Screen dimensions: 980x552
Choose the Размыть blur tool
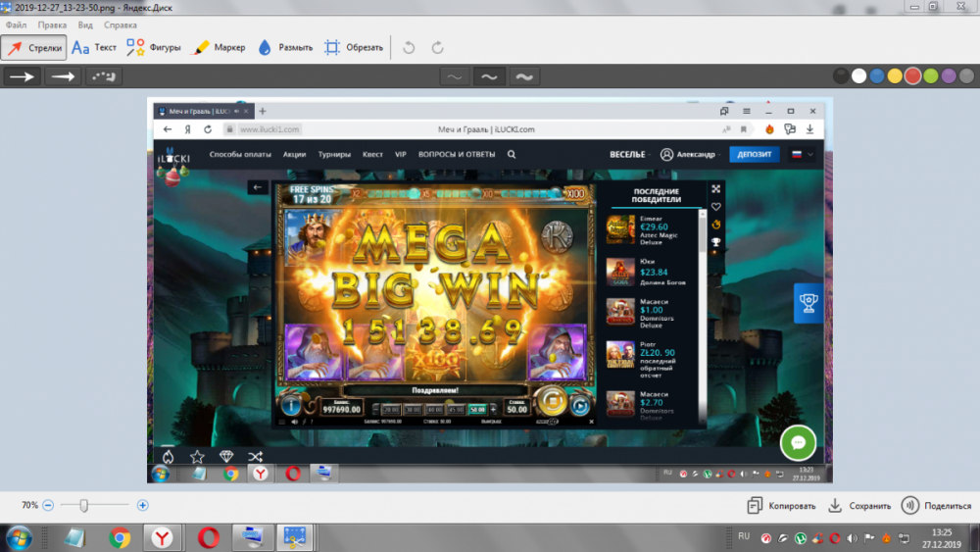pos(285,47)
